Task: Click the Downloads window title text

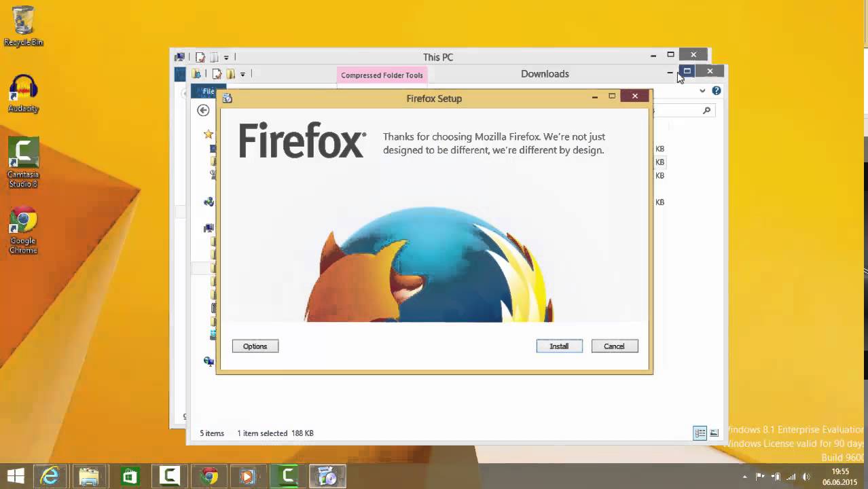Action: pyautogui.click(x=545, y=74)
